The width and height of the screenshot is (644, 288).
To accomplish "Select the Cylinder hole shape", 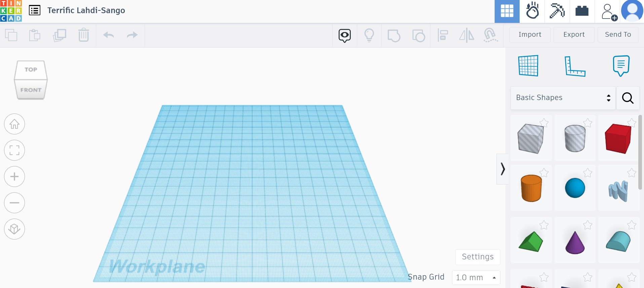I will [575, 138].
